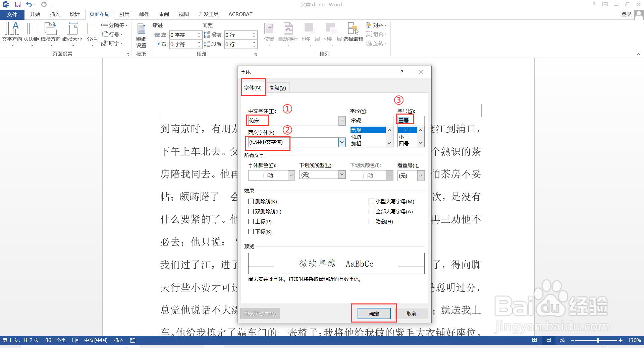The image size is (644, 348).
Task: Increase the spacing before (段前) spinner
Action: [x=254, y=33]
